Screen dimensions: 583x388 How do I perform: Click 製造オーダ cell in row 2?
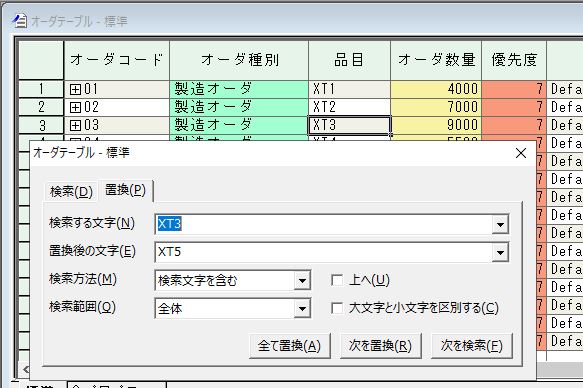click(239, 107)
